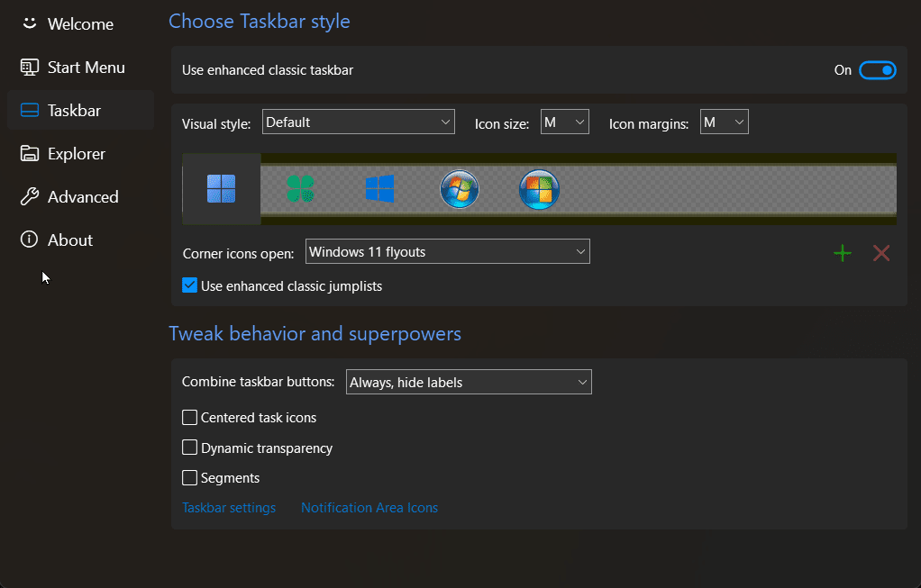Open the Visual style dropdown

tap(359, 122)
